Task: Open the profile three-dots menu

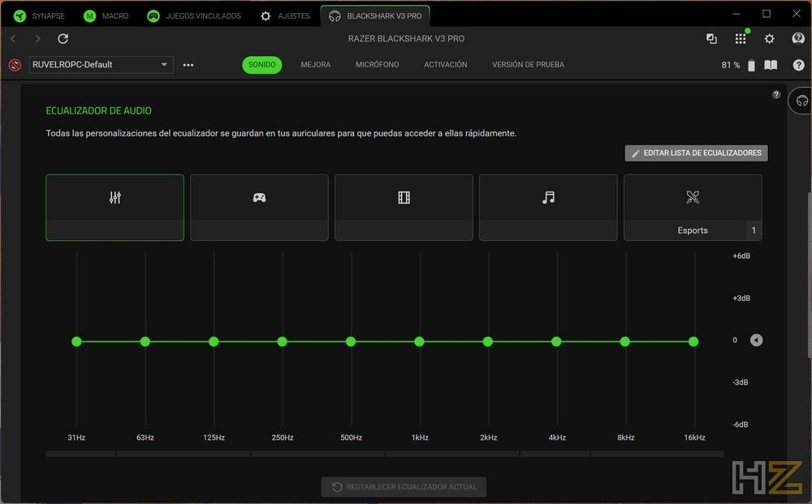Action: point(188,65)
